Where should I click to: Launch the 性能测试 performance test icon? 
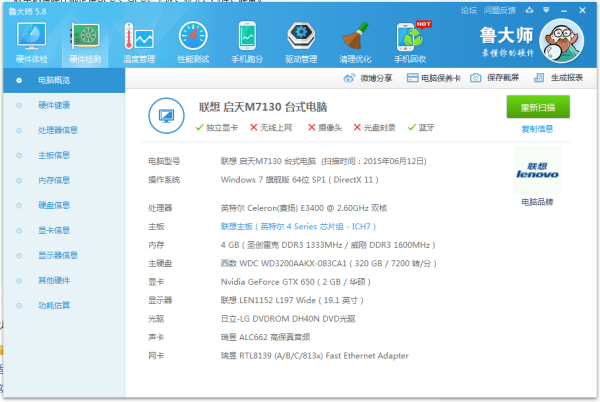tap(193, 42)
